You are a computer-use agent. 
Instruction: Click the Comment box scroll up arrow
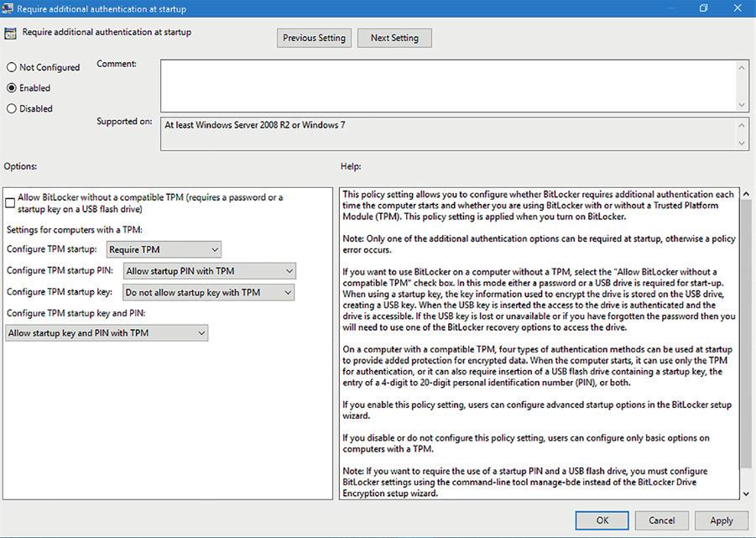[742, 68]
